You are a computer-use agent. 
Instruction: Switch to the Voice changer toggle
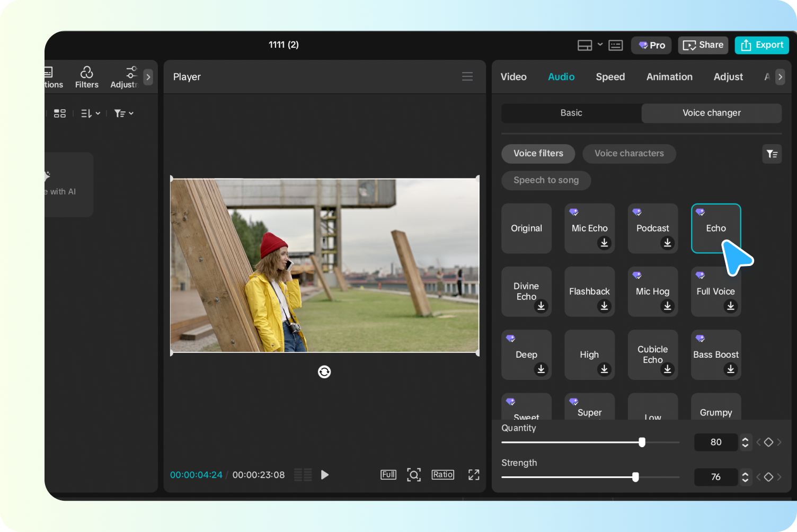tap(711, 113)
